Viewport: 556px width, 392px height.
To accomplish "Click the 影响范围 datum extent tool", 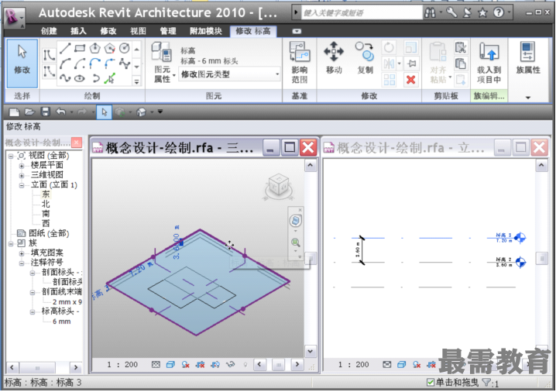I will pyautogui.click(x=300, y=63).
